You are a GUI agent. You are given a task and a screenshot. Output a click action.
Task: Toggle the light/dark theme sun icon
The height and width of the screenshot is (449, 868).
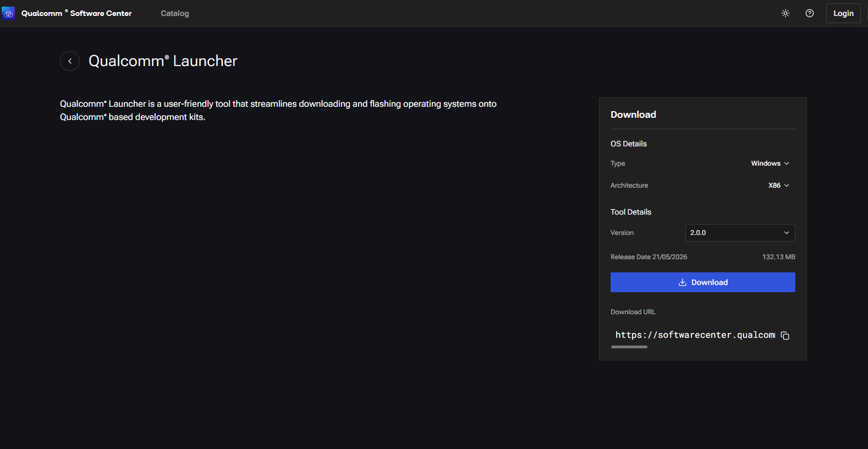[785, 13]
